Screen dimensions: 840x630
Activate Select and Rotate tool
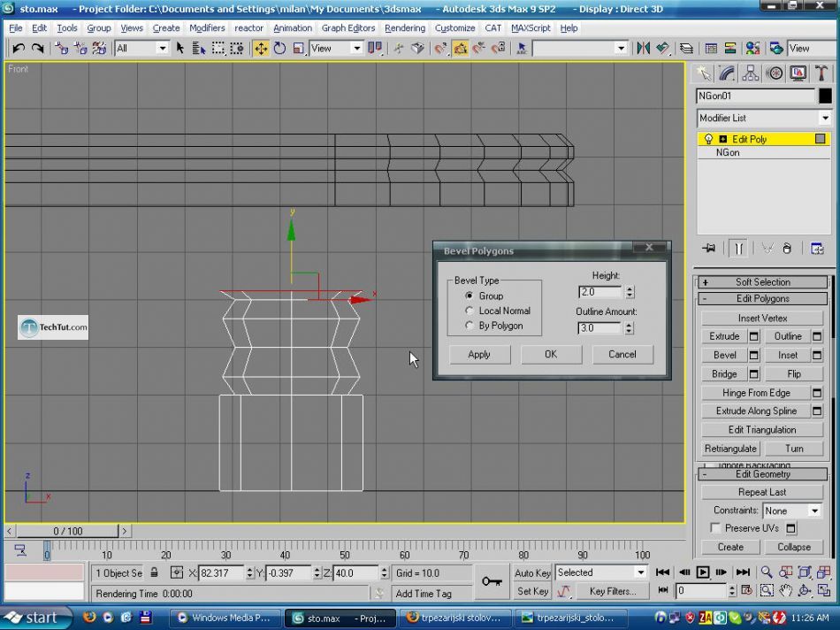click(x=279, y=49)
